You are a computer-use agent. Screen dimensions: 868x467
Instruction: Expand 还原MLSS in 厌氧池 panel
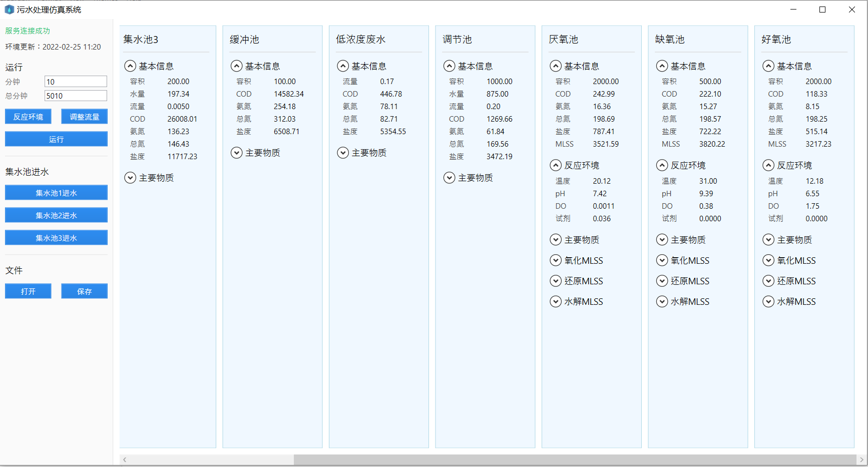click(x=556, y=281)
